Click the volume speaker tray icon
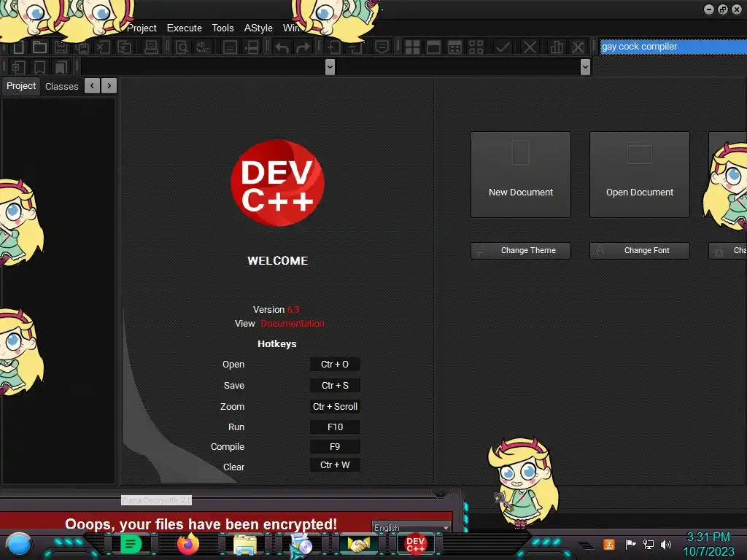The width and height of the screenshot is (747, 560). pos(666,544)
